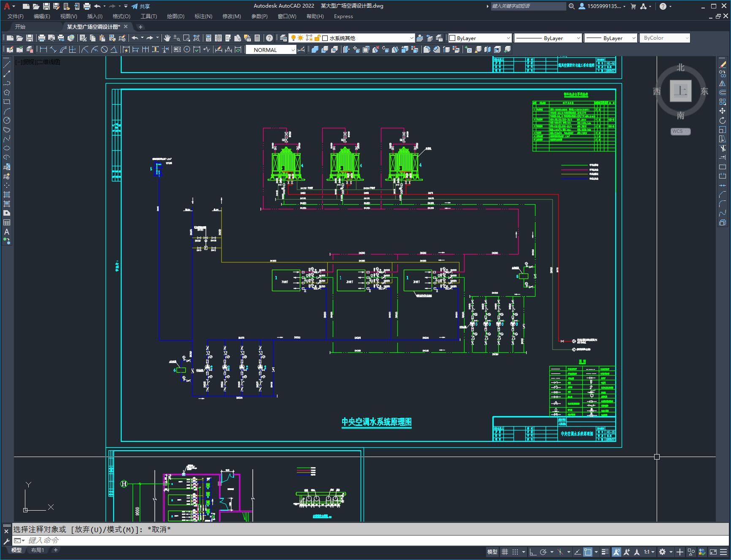Switch to the 开始 tab
Screen dimensions: 731x560
pyautogui.click(x=20, y=27)
